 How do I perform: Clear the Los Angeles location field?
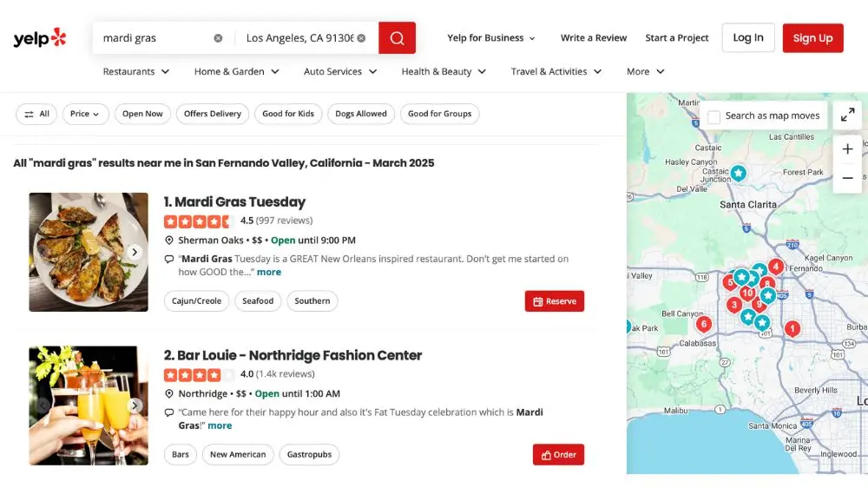(x=361, y=38)
